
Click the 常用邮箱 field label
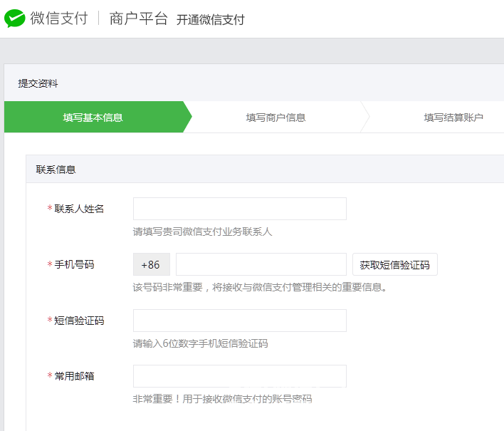click(74, 376)
